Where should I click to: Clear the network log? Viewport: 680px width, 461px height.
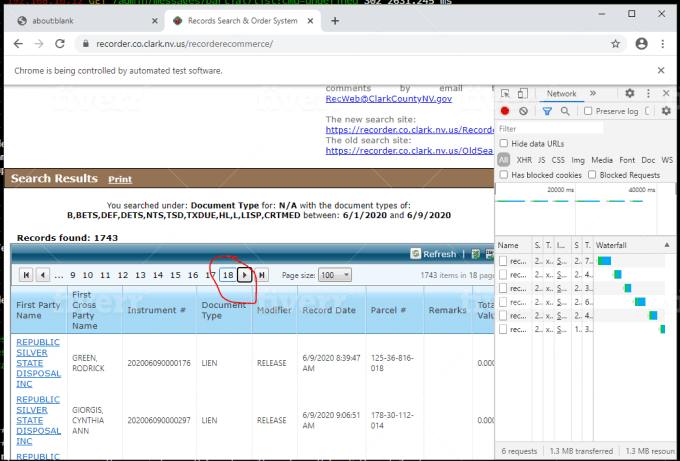coord(523,111)
